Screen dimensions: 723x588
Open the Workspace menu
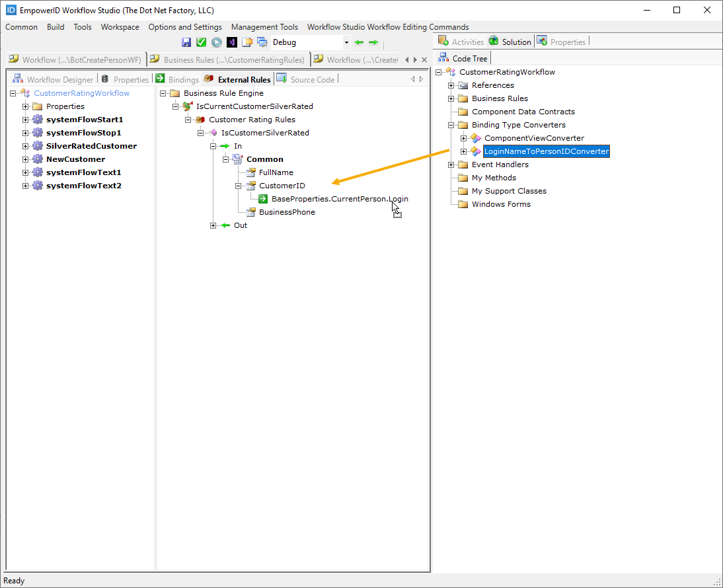120,26
